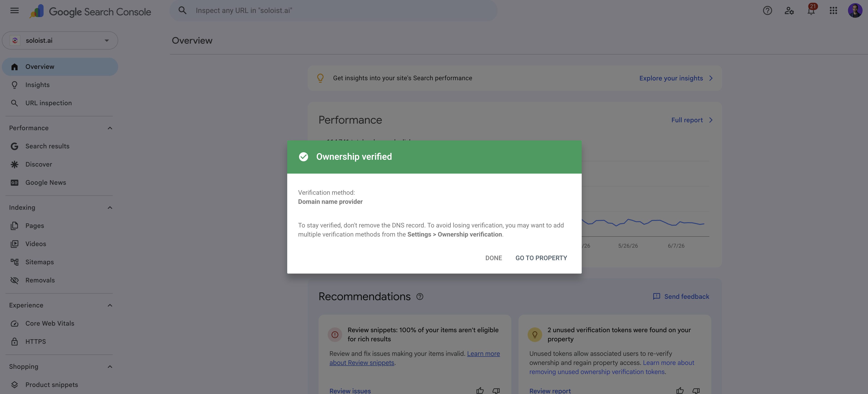Click the HTTPS padlock icon
This screenshot has width=868, height=394.
point(14,342)
